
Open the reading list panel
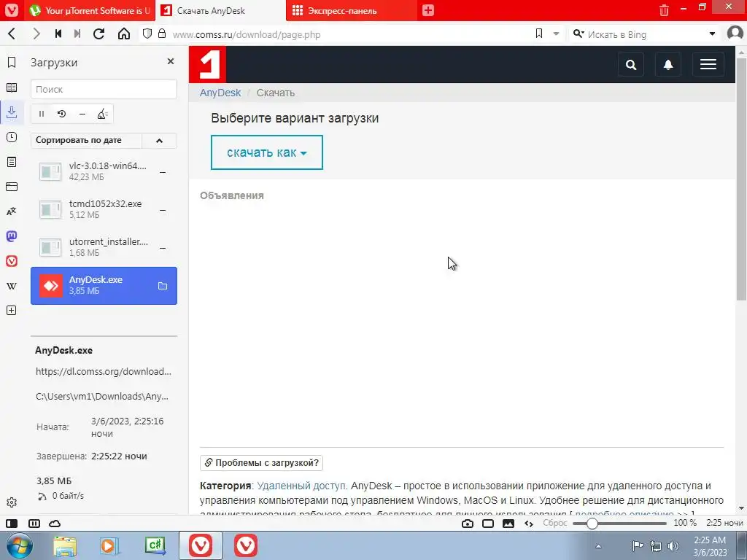tap(12, 87)
